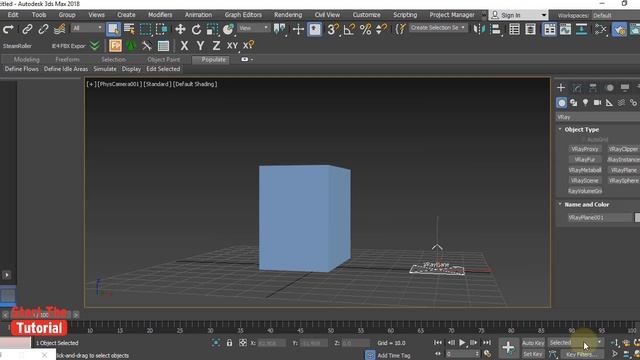This screenshot has height=360, width=640.
Task: Edit the VRayPlane001 name field
Action: (x=600, y=218)
